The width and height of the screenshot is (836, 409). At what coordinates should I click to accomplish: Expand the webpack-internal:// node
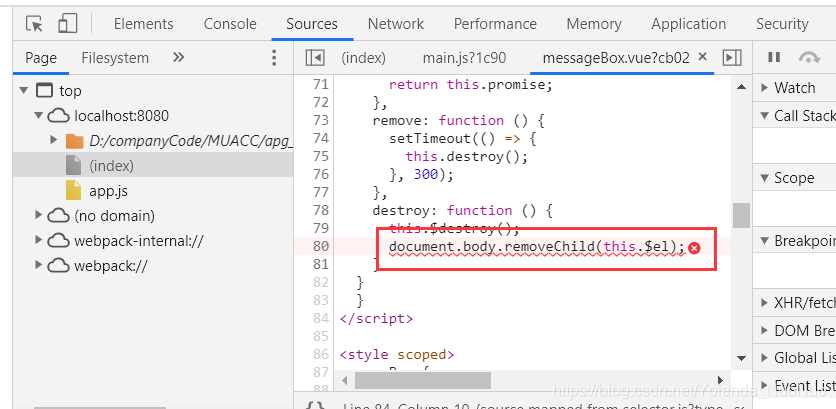pyautogui.click(x=39, y=240)
